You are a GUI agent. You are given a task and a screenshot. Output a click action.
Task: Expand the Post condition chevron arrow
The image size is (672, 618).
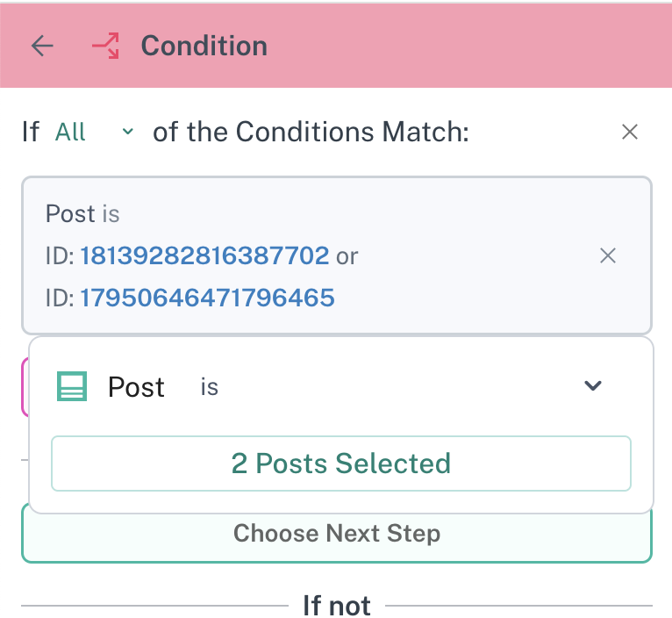coord(593,385)
